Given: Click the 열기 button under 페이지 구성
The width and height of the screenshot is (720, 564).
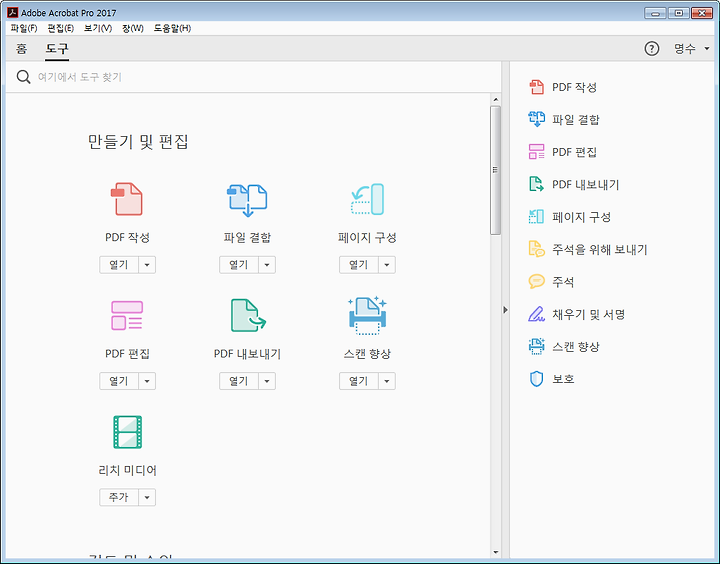Looking at the screenshot, I should click(x=359, y=265).
